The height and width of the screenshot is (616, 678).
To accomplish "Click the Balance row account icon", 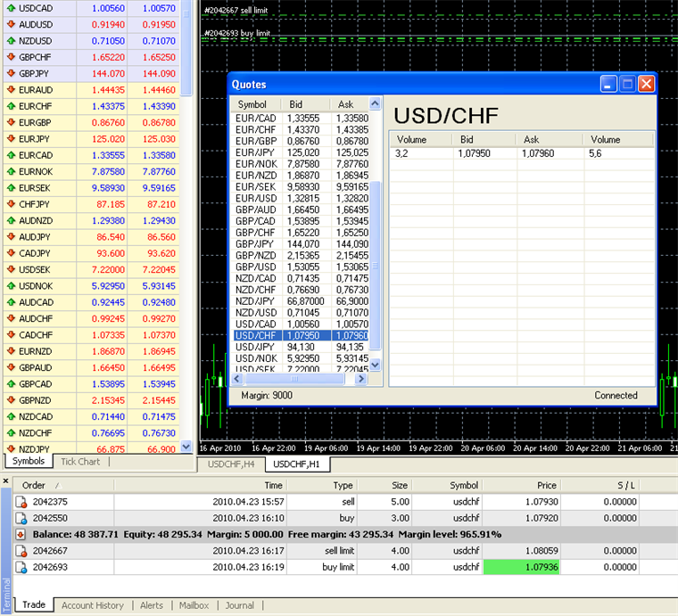I will point(21,534).
